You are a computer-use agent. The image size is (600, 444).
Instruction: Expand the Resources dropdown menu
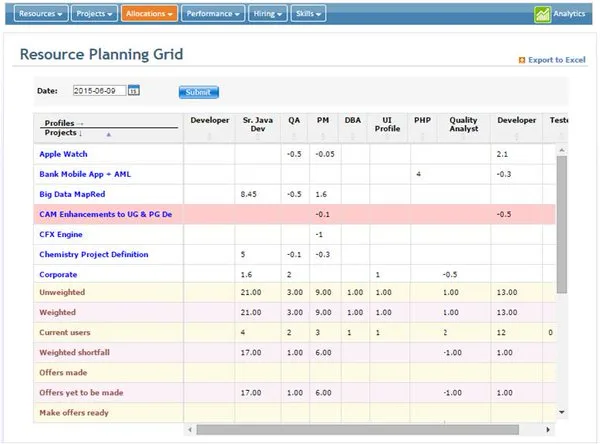[x=41, y=13]
